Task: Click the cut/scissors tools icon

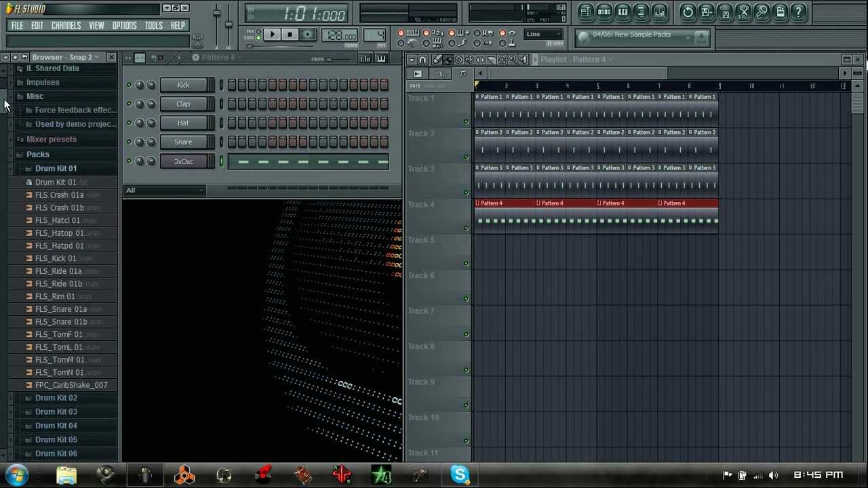Action: pyautogui.click(x=743, y=12)
